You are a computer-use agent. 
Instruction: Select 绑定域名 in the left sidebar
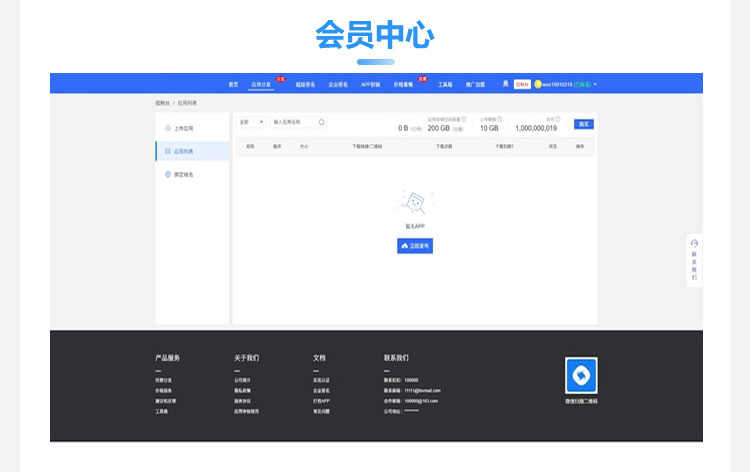[193, 175]
